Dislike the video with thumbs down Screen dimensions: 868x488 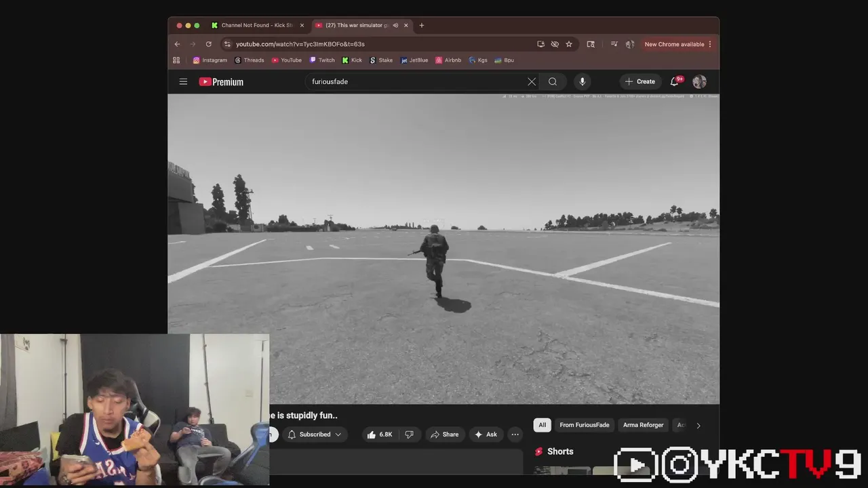[x=409, y=434]
